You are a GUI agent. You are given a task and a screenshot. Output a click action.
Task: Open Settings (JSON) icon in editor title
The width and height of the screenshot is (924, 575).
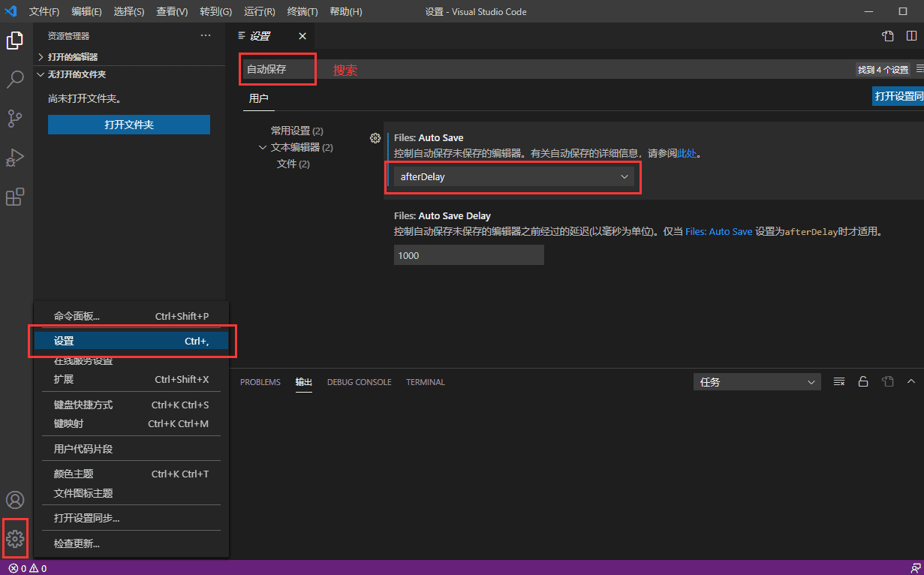[888, 36]
